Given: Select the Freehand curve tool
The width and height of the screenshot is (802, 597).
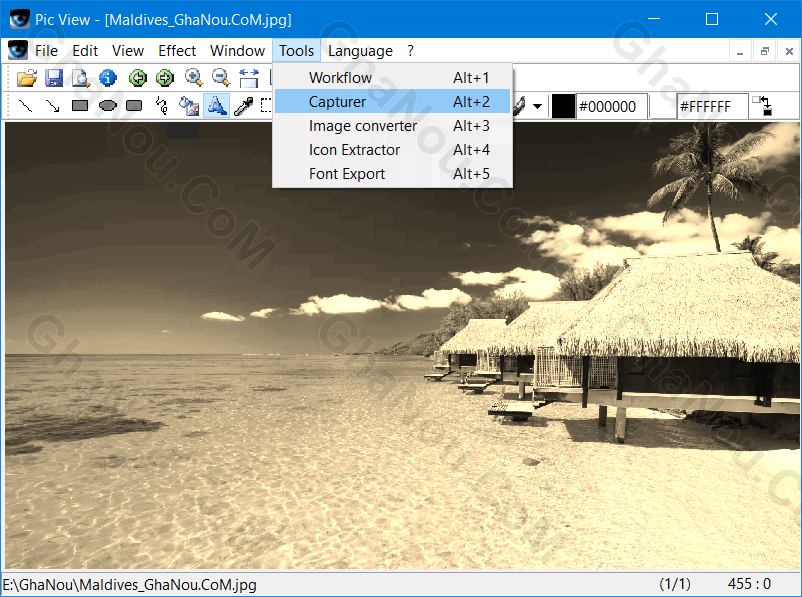Looking at the screenshot, I should pyautogui.click(x=162, y=106).
